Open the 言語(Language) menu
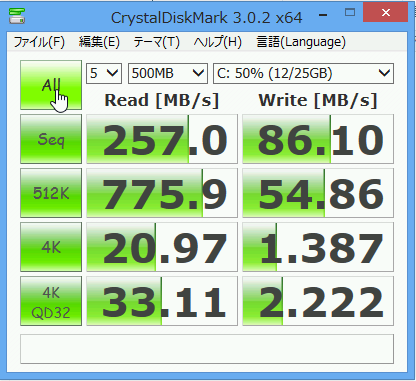Screen dimensions: 416x381 click(301, 42)
